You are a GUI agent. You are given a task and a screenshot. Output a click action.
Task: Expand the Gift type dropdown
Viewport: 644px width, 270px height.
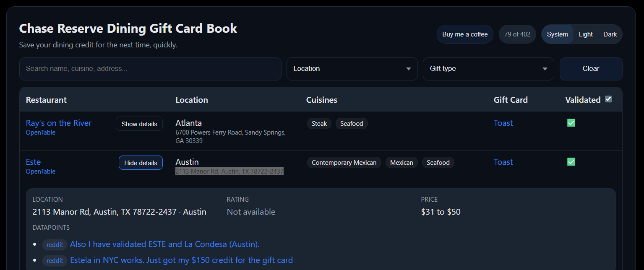point(488,69)
